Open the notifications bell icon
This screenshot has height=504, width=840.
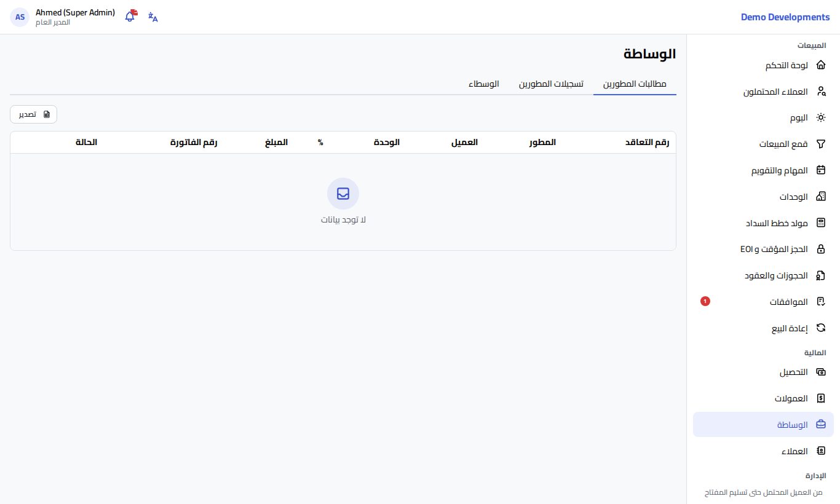coord(130,17)
